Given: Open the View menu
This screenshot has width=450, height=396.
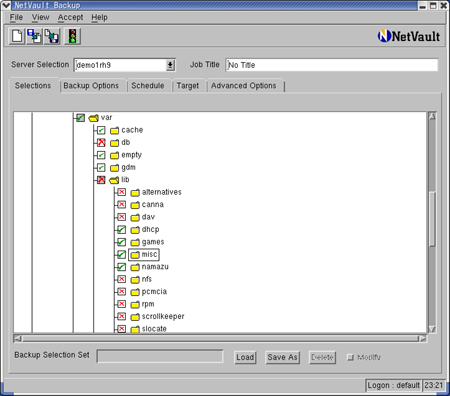Looking at the screenshot, I should tap(41, 17).
